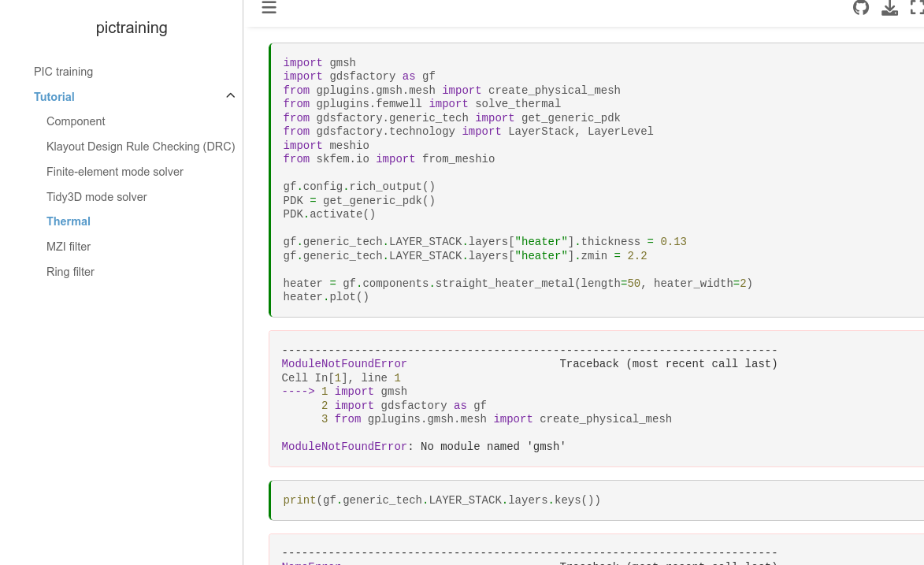Toggle the sidebar with the hamburger icon
924x565 pixels.
click(x=269, y=8)
